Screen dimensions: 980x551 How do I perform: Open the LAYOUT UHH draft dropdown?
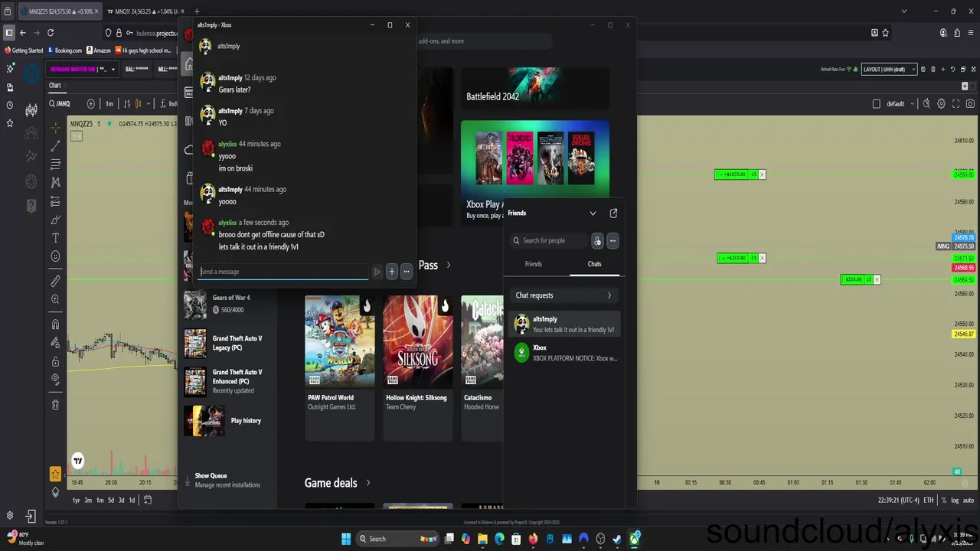pyautogui.click(x=889, y=69)
